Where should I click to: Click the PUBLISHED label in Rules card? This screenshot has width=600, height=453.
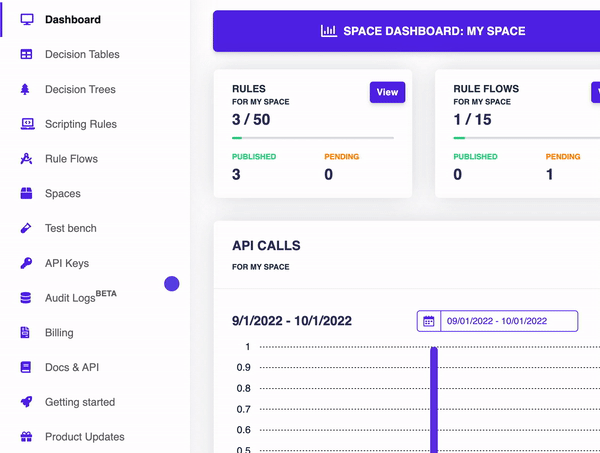tap(254, 156)
